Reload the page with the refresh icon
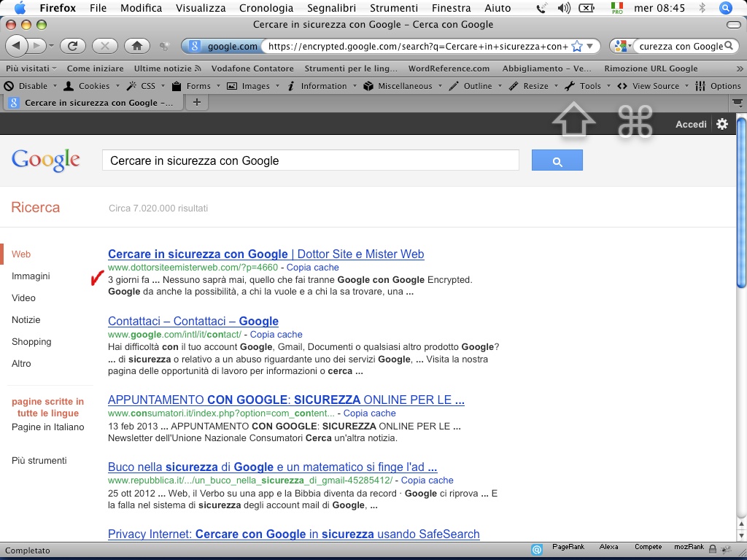The width and height of the screenshot is (747, 560). click(x=72, y=46)
